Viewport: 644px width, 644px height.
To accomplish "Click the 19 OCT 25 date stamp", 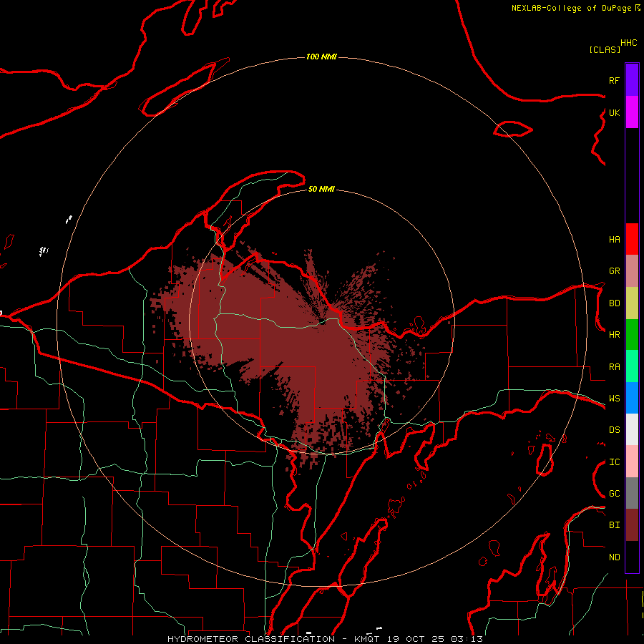I will (416, 639).
